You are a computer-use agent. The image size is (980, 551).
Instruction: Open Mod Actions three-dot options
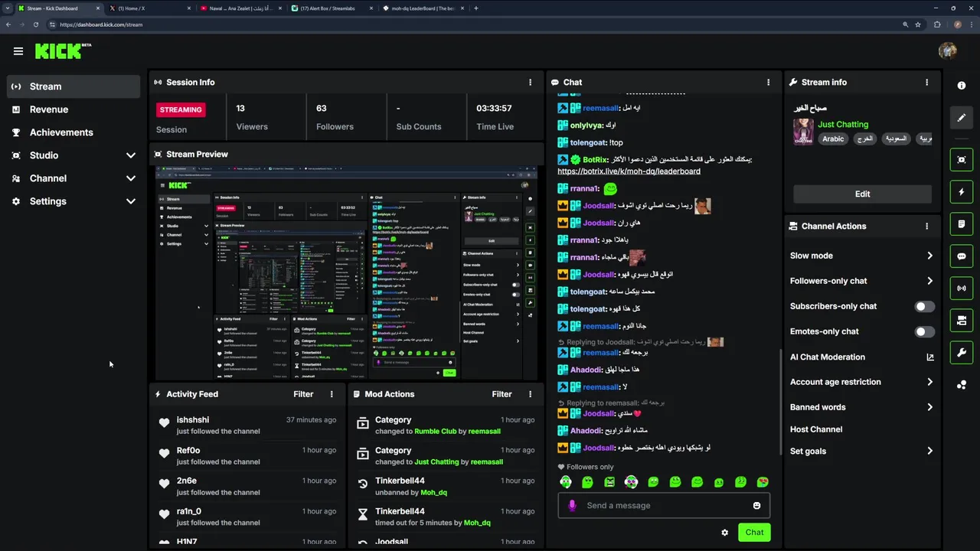click(x=530, y=394)
